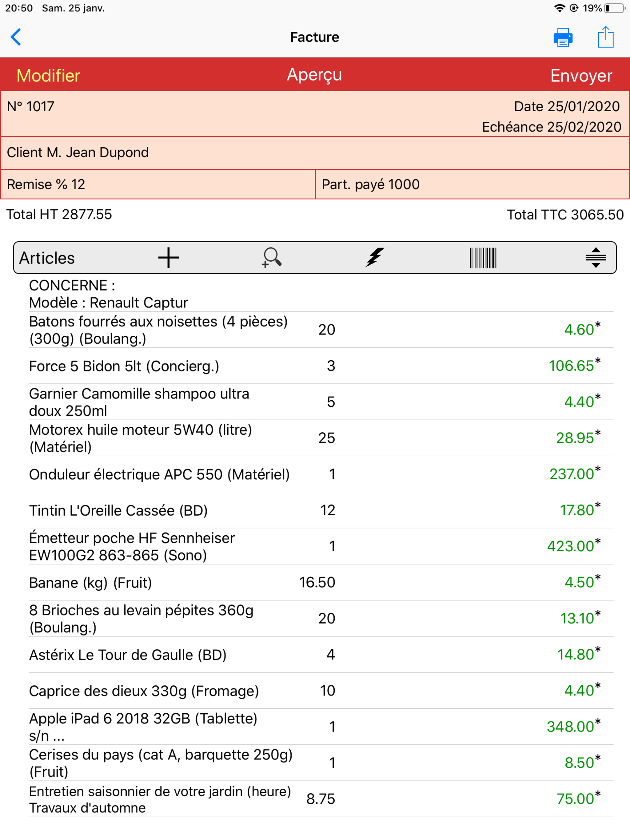Select the Client M. Jean Dupond row
Image resolution: width=630 pixels, height=840 pixels.
[x=315, y=153]
